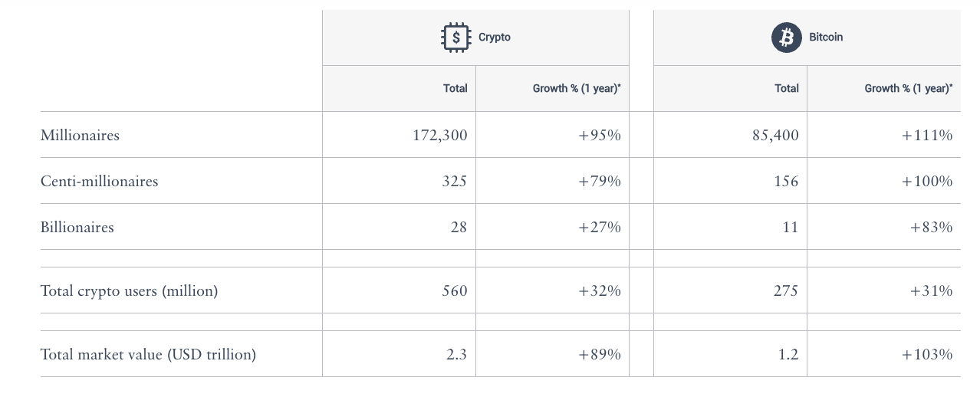Select the Millionaires row label

80,136
